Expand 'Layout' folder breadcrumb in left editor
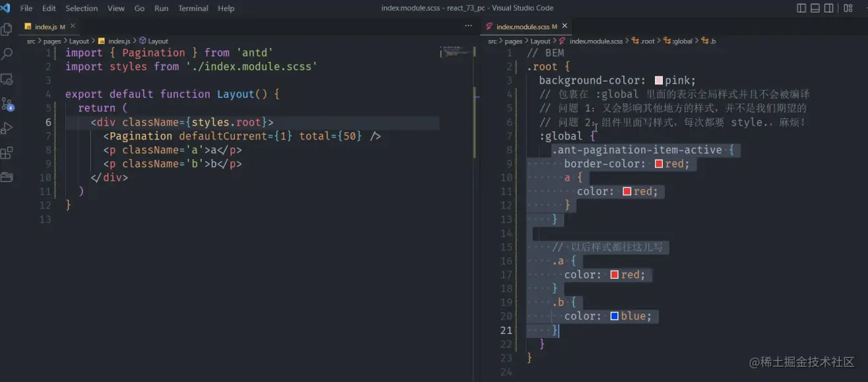The image size is (868, 382). pos(79,41)
